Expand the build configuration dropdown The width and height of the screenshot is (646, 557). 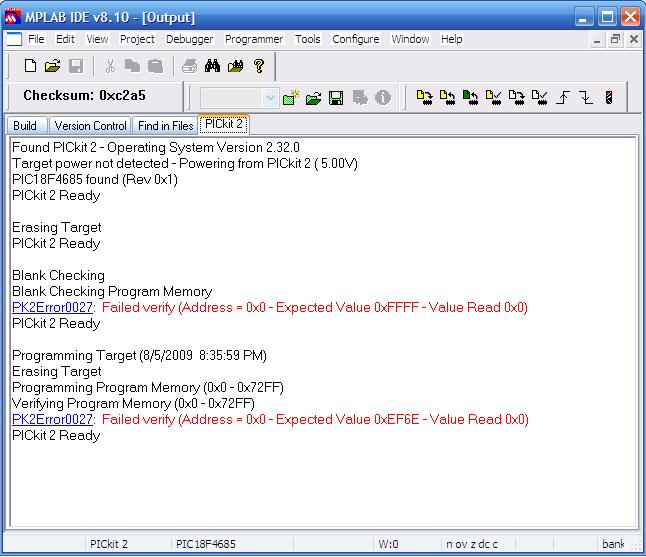[x=270, y=98]
